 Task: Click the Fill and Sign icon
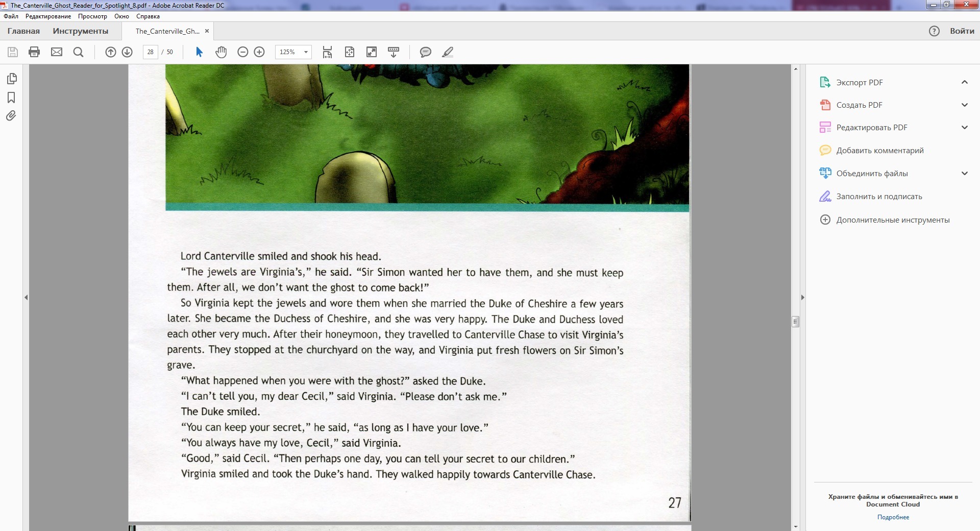click(825, 197)
